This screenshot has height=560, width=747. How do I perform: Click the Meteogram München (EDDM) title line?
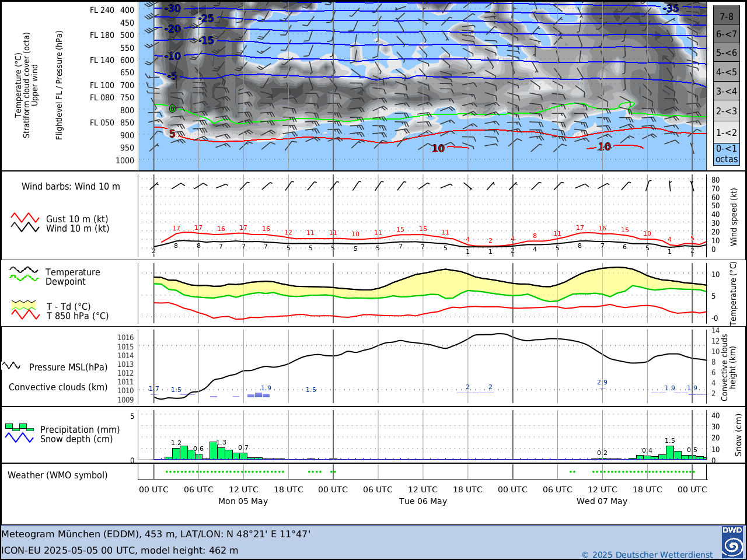point(156,534)
